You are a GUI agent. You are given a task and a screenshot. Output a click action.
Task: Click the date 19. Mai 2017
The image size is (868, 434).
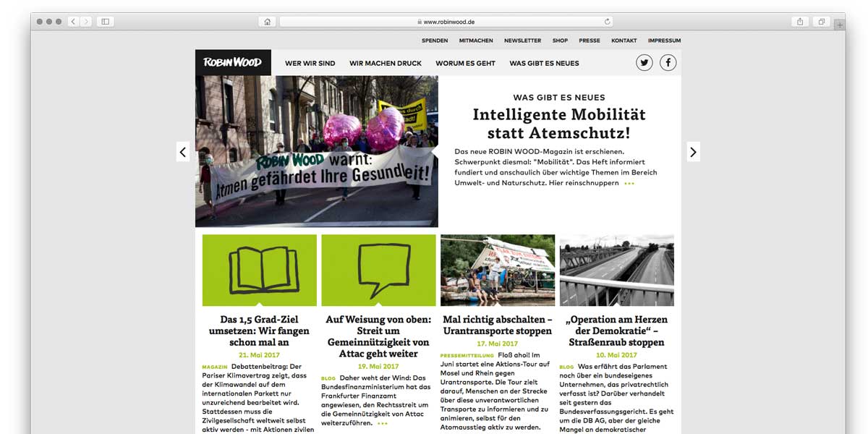(x=378, y=367)
